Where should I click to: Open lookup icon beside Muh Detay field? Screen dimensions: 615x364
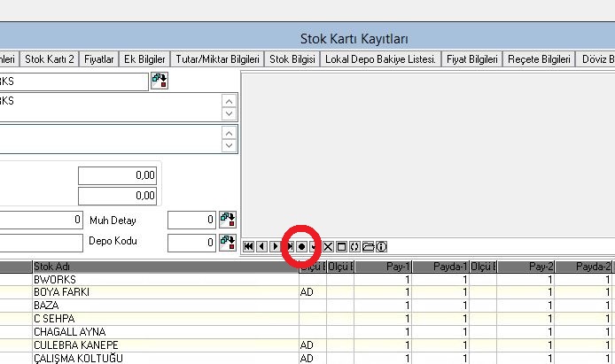point(228,219)
